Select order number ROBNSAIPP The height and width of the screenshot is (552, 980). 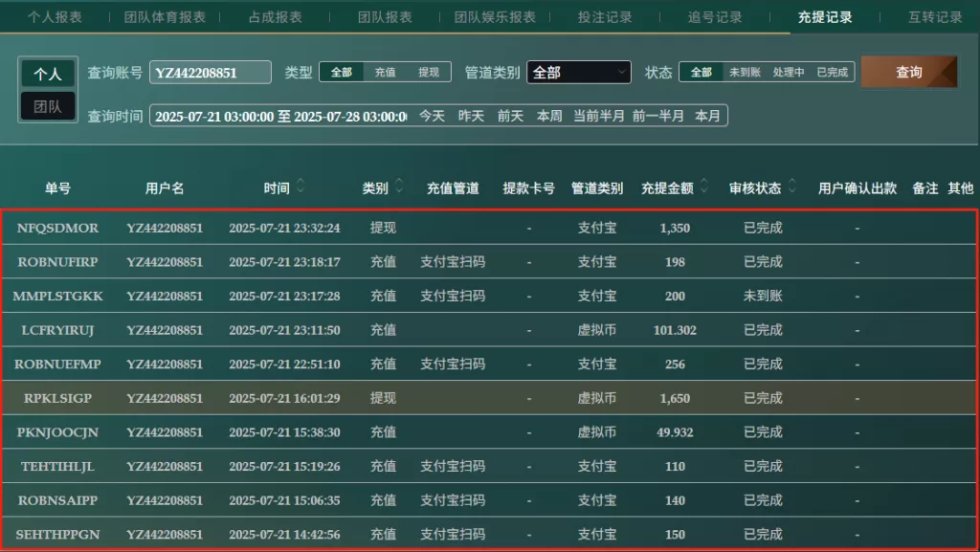point(57,500)
